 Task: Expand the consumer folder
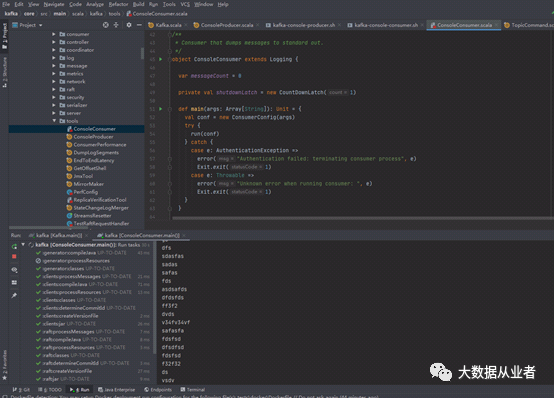coord(54,34)
